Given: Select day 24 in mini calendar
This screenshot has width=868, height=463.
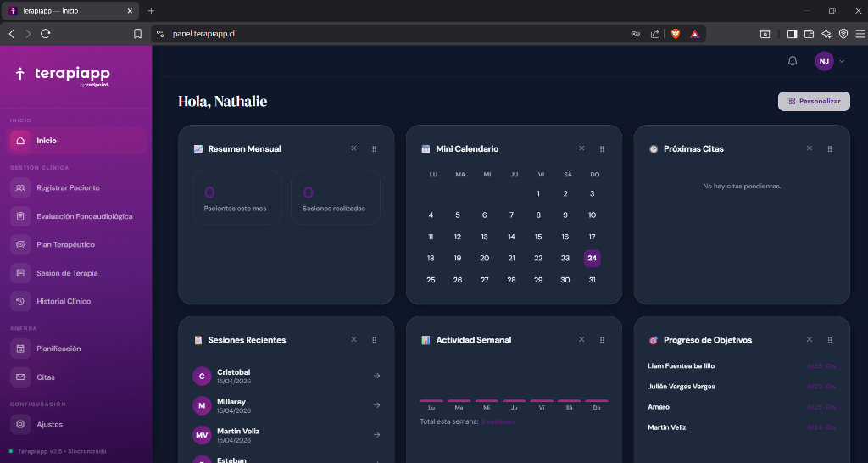Looking at the screenshot, I should pyautogui.click(x=592, y=258).
